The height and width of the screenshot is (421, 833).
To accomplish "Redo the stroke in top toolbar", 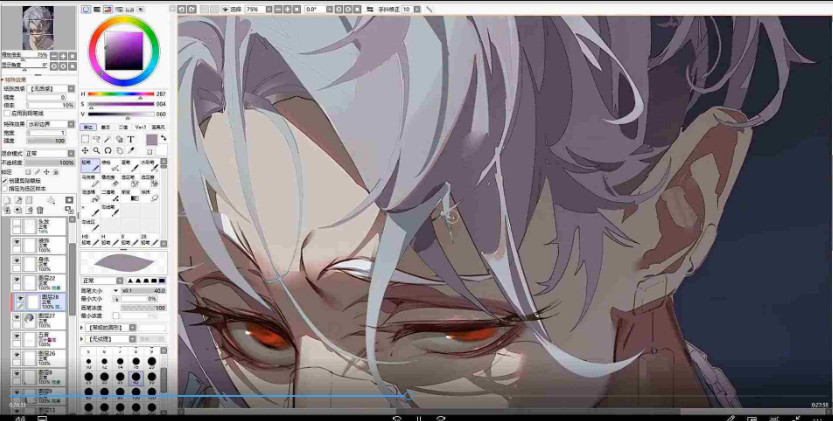I will [x=192, y=9].
